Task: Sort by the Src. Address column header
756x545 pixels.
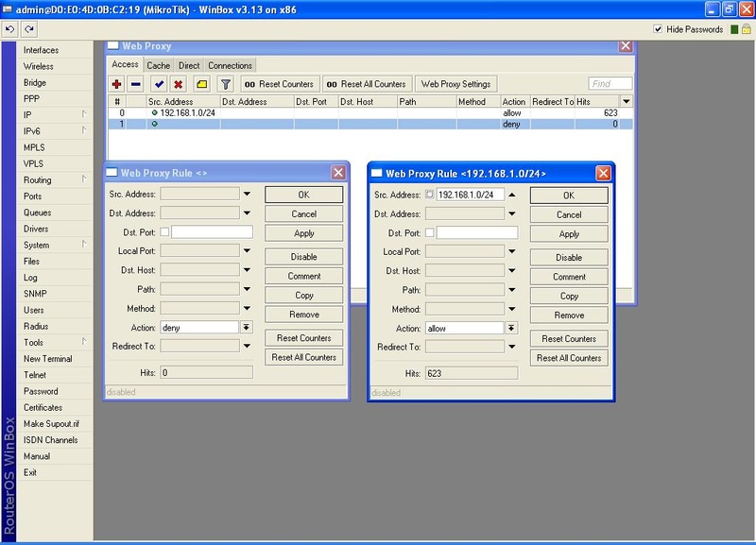Action: [183, 102]
